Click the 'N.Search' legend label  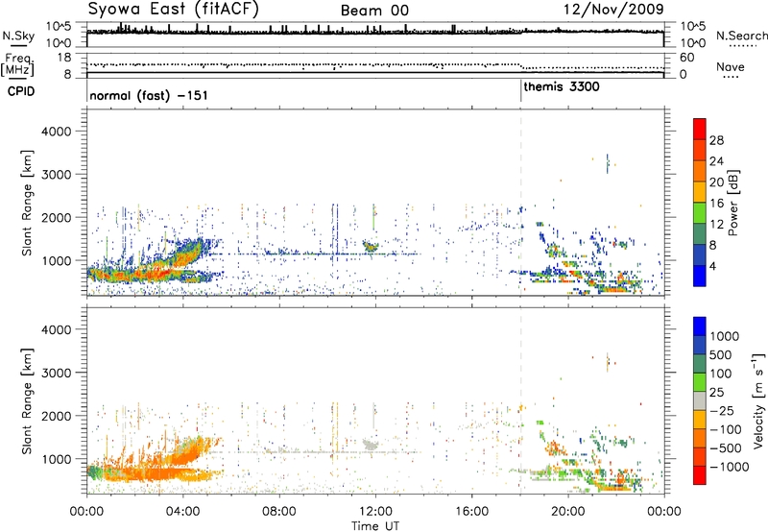[x=741, y=36]
